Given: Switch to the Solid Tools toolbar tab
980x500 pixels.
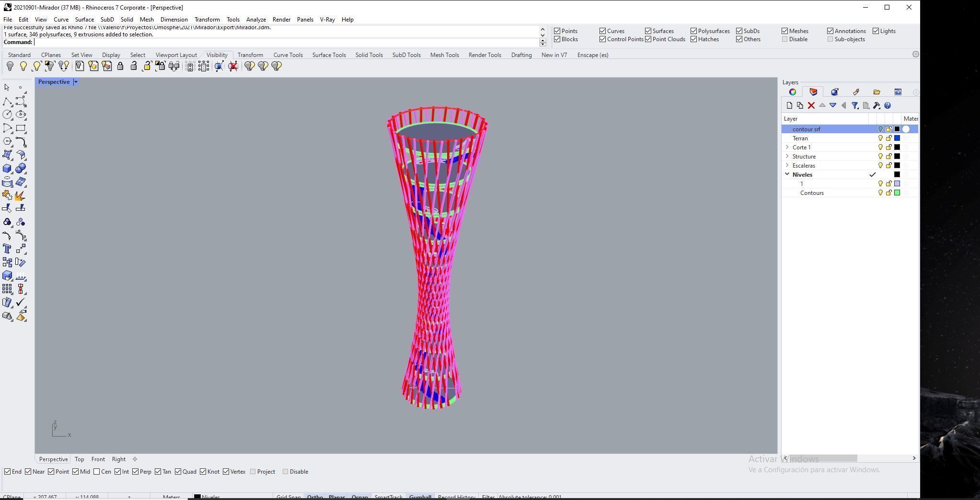Looking at the screenshot, I should click(369, 55).
